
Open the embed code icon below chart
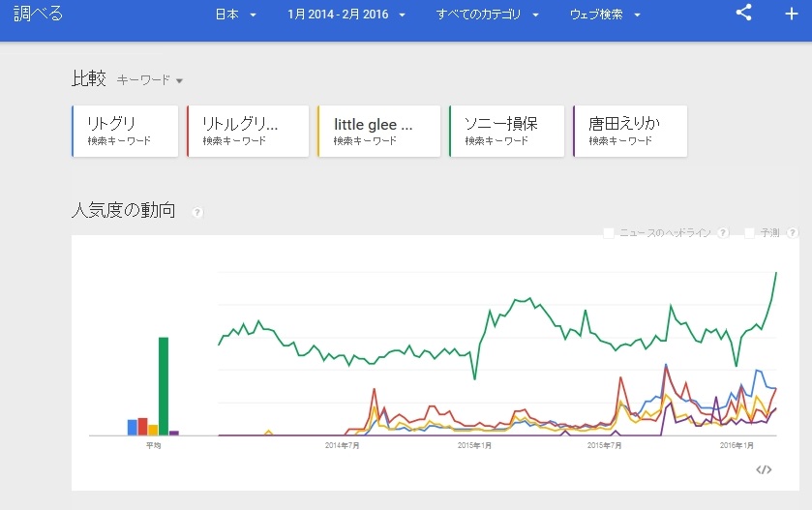(x=764, y=469)
